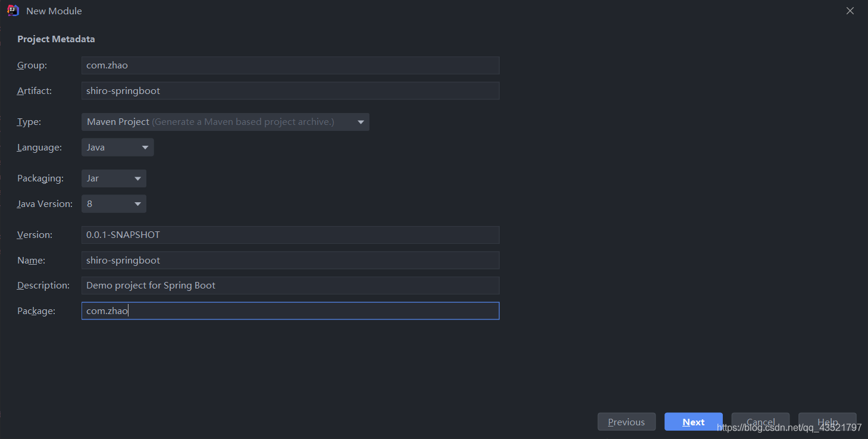This screenshot has width=868, height=439.
Task: Close the New Module dialog
Action: (x=850, y=11)
